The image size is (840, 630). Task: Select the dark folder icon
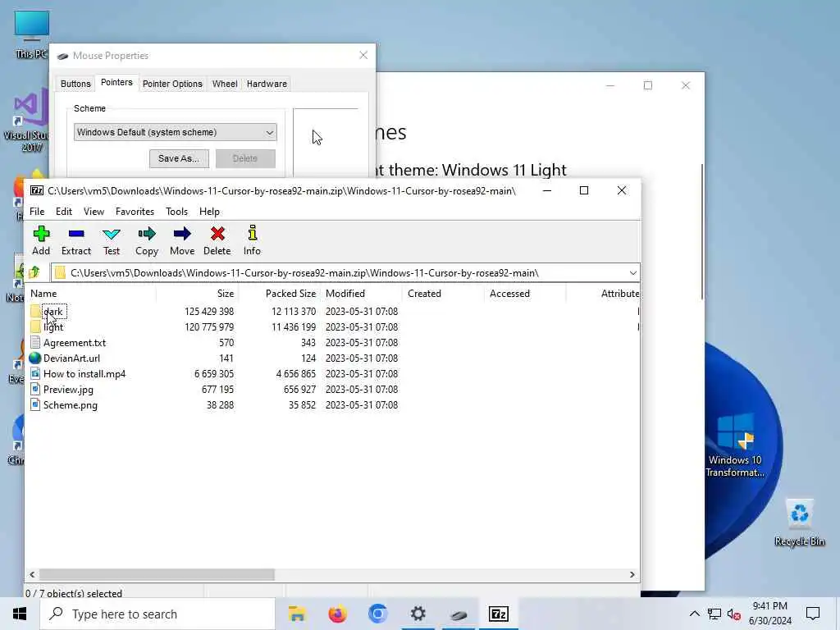[35, 311]
